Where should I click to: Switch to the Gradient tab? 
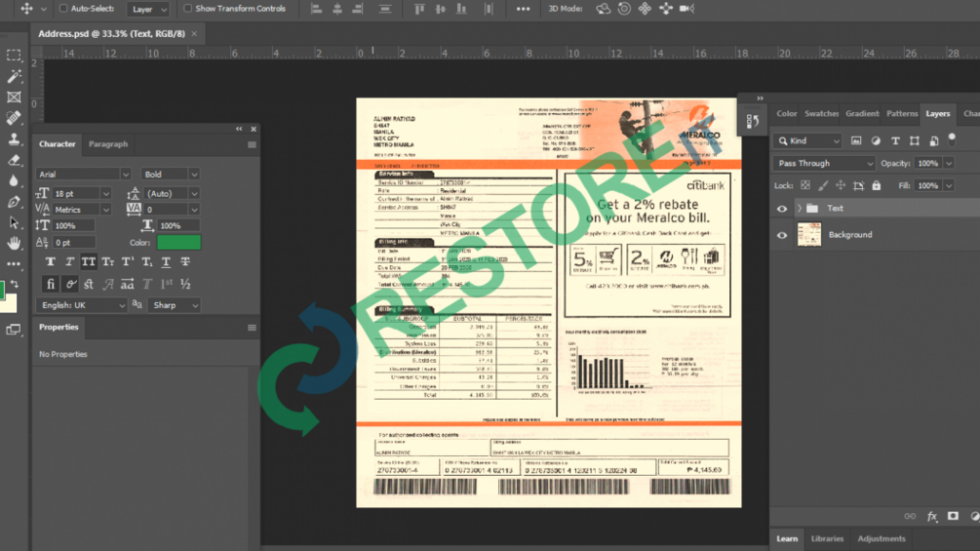862,114
